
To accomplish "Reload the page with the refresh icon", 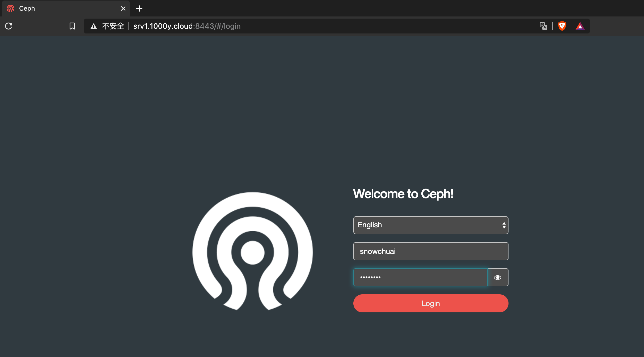I will pos(9,26).
